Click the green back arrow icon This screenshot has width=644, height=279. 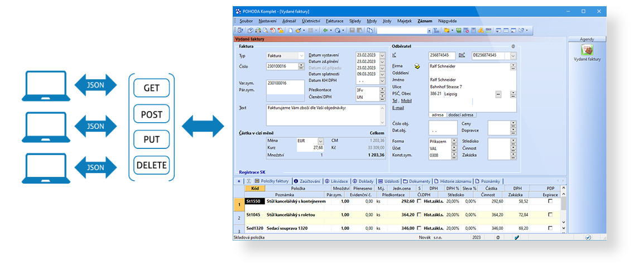click(x=325, y=30)
